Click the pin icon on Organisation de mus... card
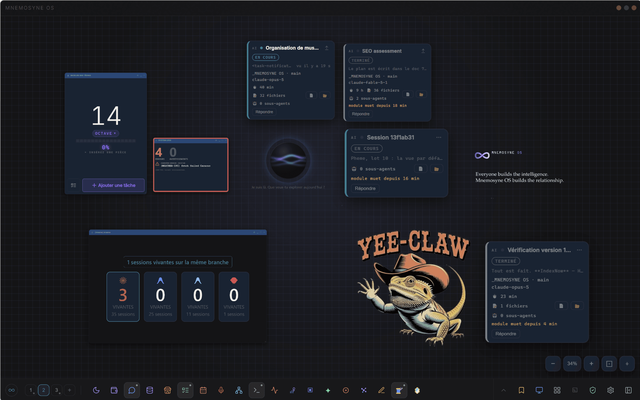Image resolution: width=640 pixels, height=400 pixels. [327, 48]
